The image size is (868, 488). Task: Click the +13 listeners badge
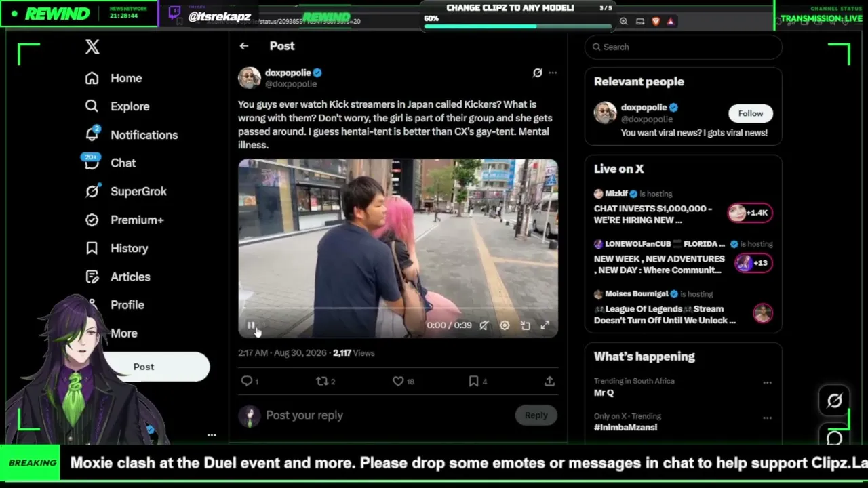[753, 263]
